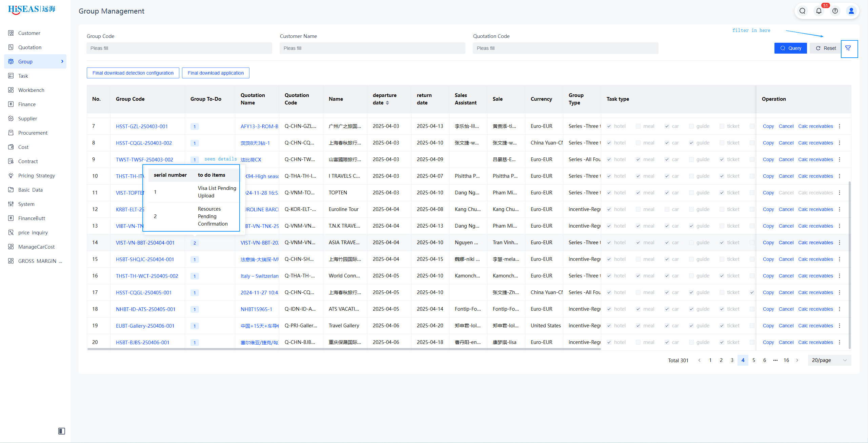Open Final download application
This screenshot has width=868, height=443.
point(216,73)
